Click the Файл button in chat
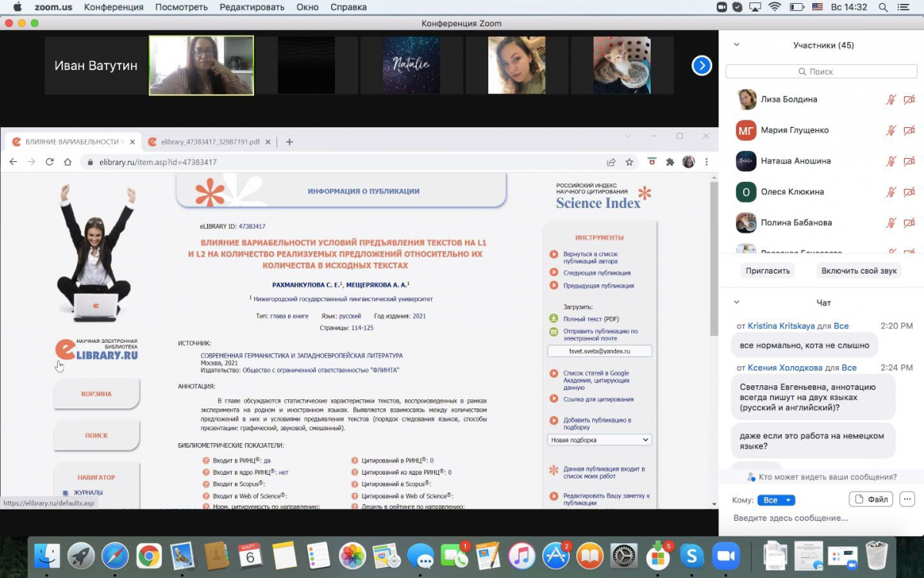924x578 pixels. point(871,499)
